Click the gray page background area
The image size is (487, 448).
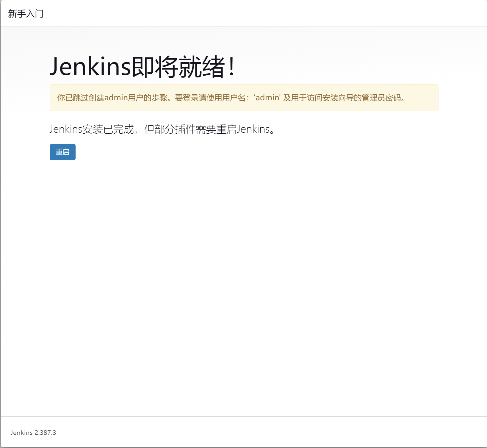(243, 298)
